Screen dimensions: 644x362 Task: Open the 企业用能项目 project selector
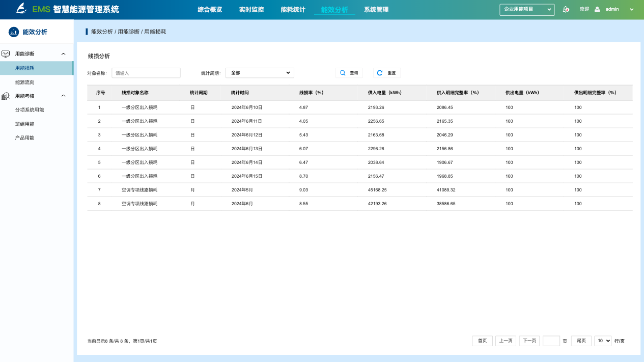click(527, 9)
